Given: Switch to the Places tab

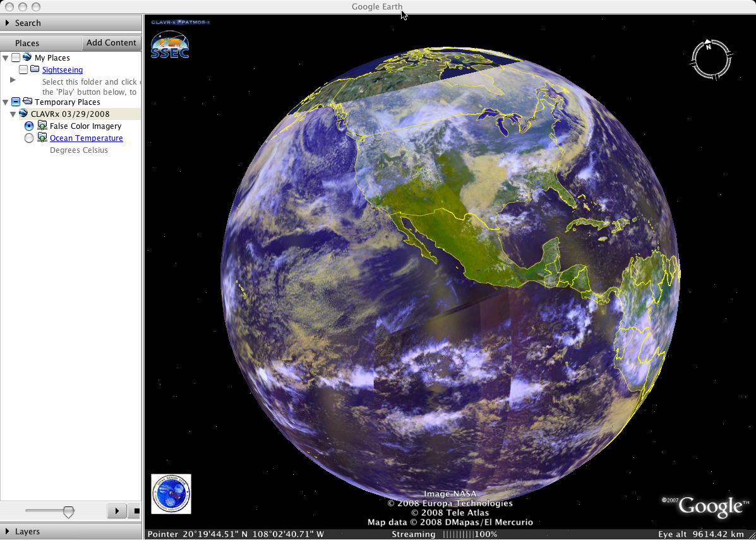Looking at the screenshot, I should (27, 43).
